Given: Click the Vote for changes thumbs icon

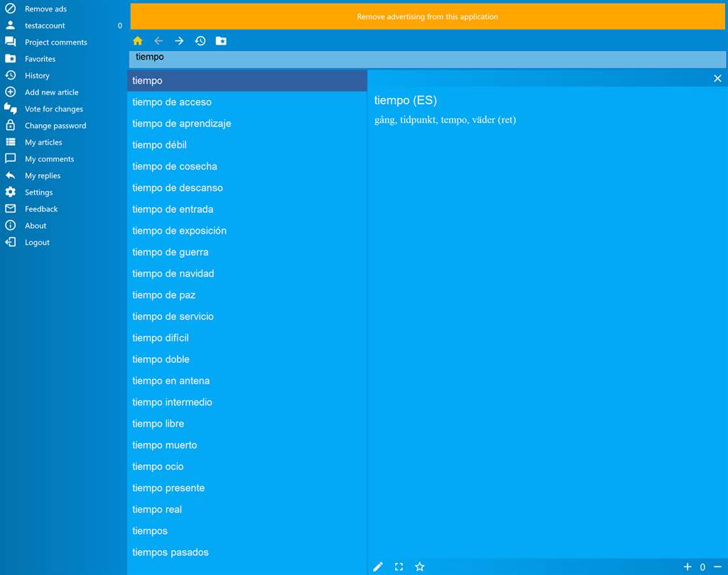Looking at the screenshot, I should coord(10,109).
